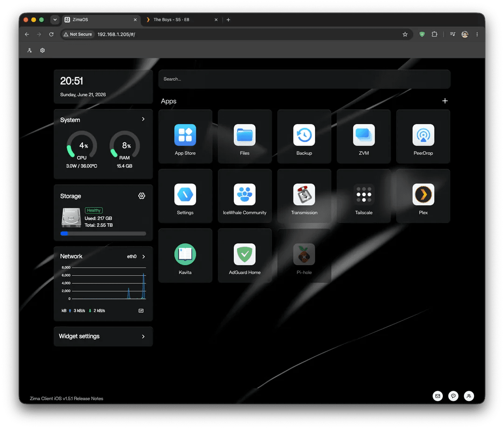Screen dimensions: 504x429
Task: Click the "Used: 217 GB" text
Action: coord(98,218)
